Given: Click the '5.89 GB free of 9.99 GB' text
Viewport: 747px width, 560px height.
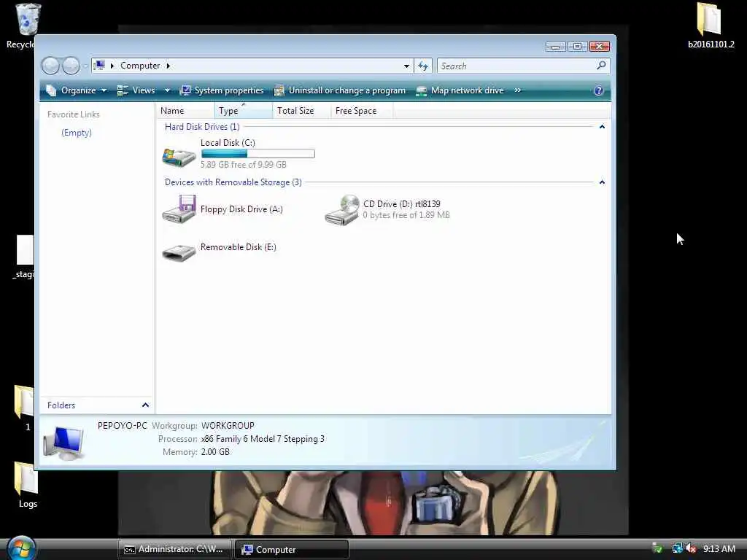Looking at the screenshot, I should (x=244, y=165).
